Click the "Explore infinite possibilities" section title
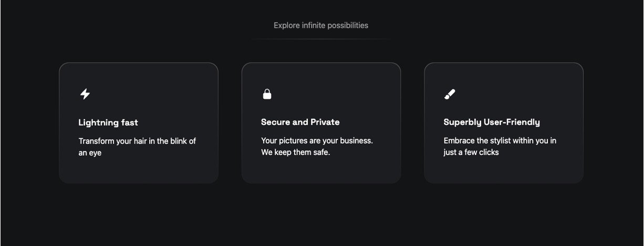644x246 pixels. 320,25
